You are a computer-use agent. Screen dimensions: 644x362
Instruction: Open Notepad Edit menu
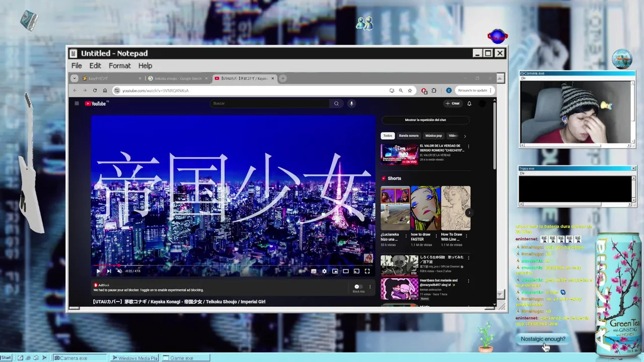95,66
